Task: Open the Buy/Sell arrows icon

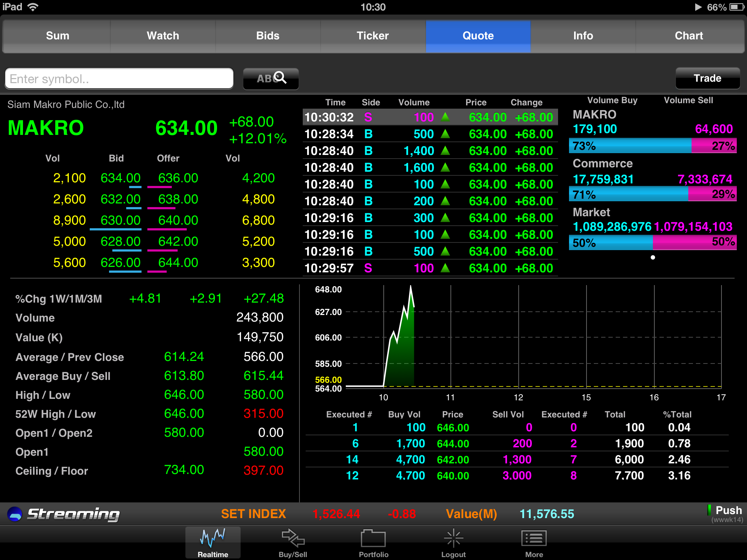Action: pos(293,542)
